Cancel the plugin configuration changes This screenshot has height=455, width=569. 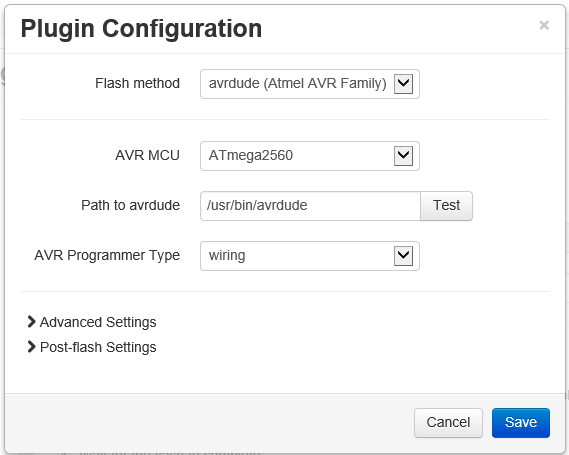[448, 423]
